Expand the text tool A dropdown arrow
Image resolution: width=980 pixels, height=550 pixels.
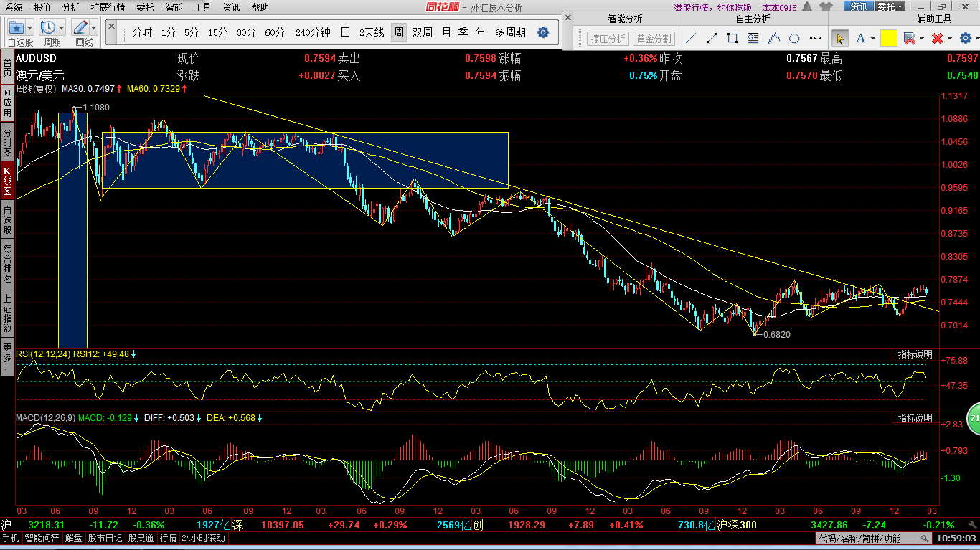pos(872,39)
